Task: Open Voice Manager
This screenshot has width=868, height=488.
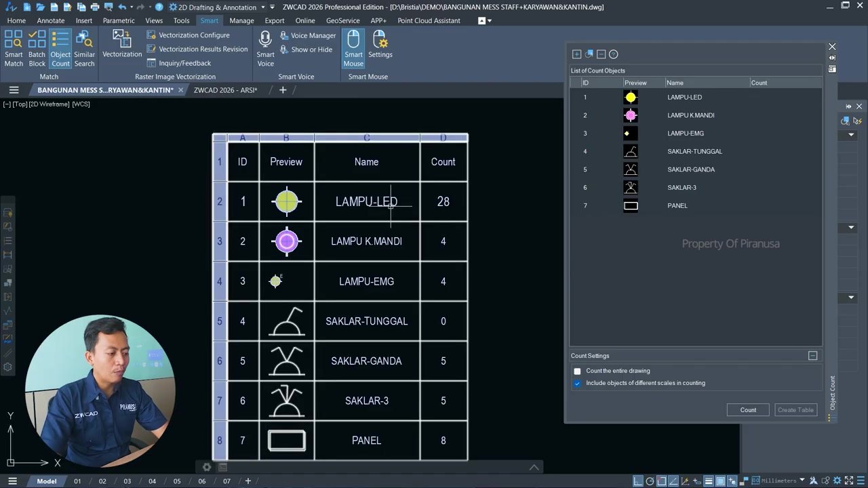Action: (307, 35)
